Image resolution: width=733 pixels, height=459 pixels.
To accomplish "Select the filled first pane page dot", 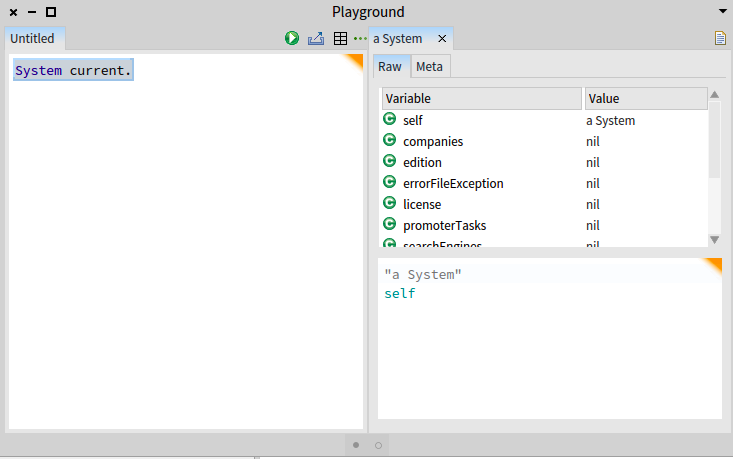I will tap(356, 445).
